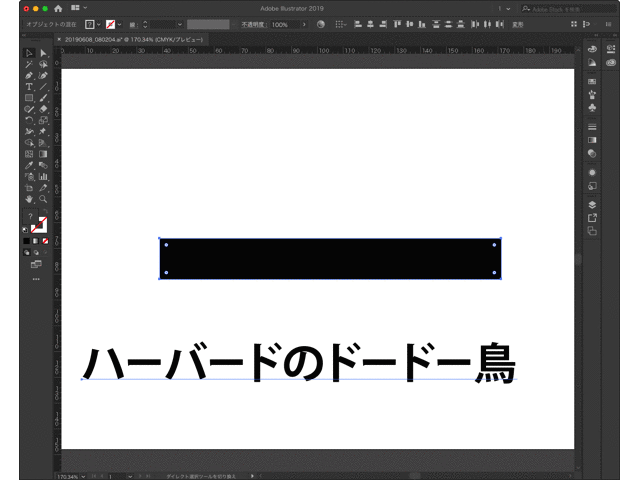Open the control bar fill color dropdown
This screenshot has height=480, width=640.
click(x=98, y=24)
